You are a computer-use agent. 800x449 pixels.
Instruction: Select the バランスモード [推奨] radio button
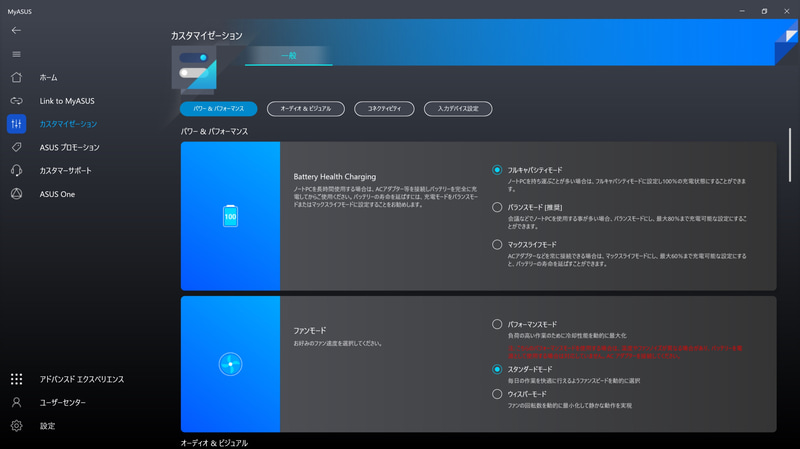tap(497, 207)
